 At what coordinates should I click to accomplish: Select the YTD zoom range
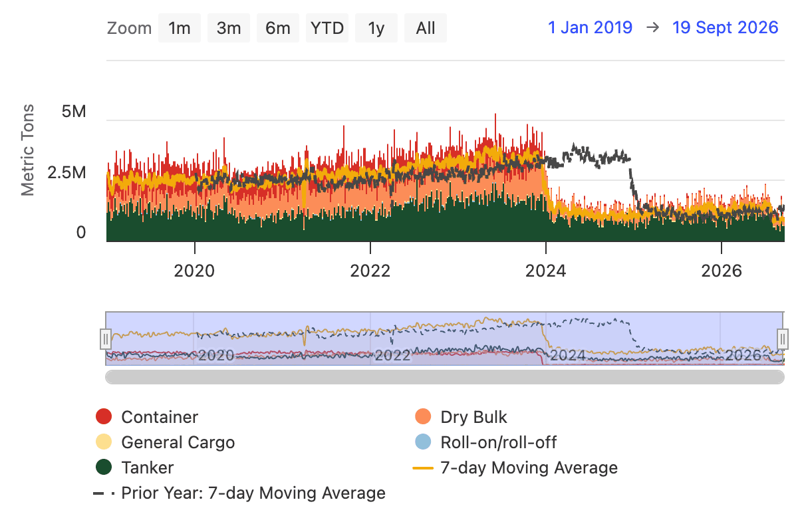327,28
